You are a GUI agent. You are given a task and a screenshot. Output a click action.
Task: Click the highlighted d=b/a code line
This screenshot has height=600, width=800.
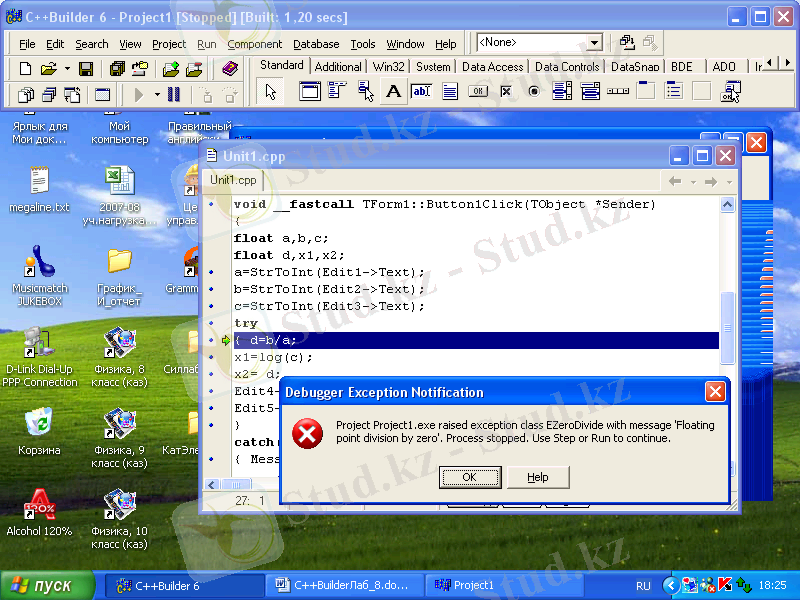(x=476, y=340)
